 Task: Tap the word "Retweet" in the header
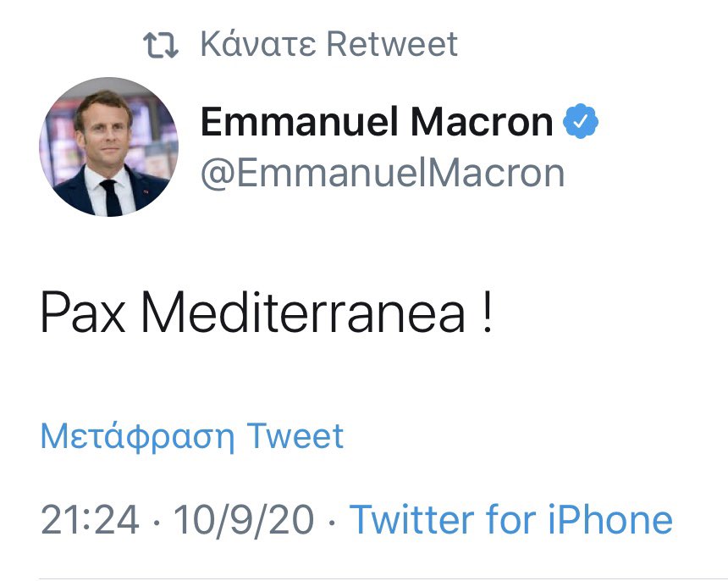point(392,44)
